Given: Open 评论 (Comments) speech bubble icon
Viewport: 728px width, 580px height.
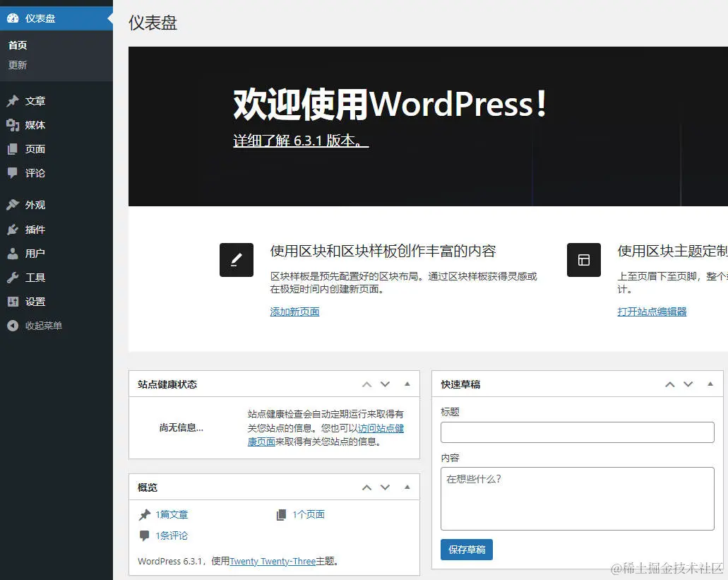Looking at the screenshot, I should (12, 173).
